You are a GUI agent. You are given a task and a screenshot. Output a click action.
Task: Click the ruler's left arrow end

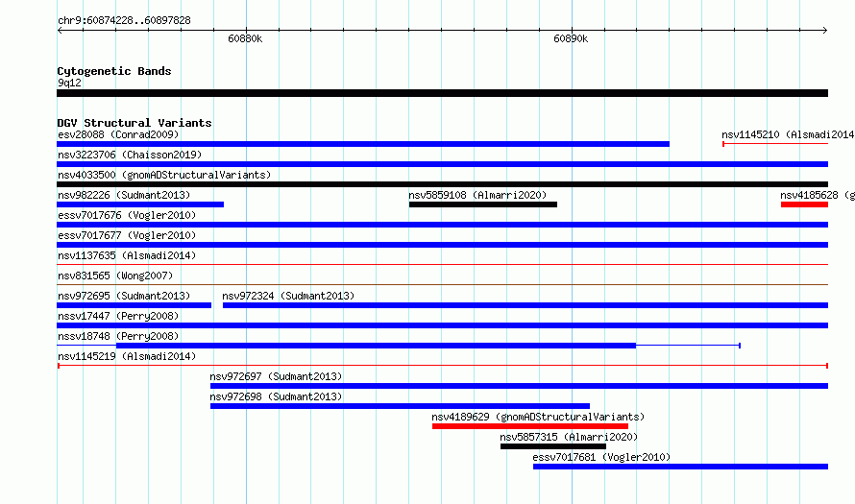pos(60,31)
